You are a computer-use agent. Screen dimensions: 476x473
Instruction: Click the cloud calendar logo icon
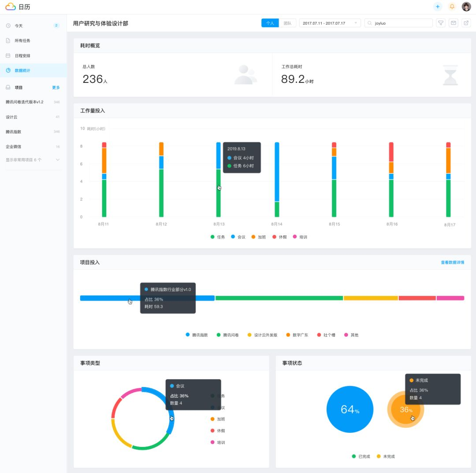click(11, 7)
